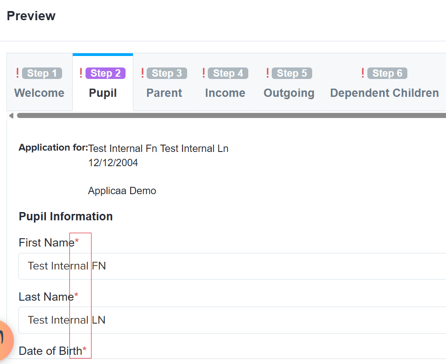446x364 pixels.
Task: Click the grey Step 4 badge
Action: tap(228, 73)
